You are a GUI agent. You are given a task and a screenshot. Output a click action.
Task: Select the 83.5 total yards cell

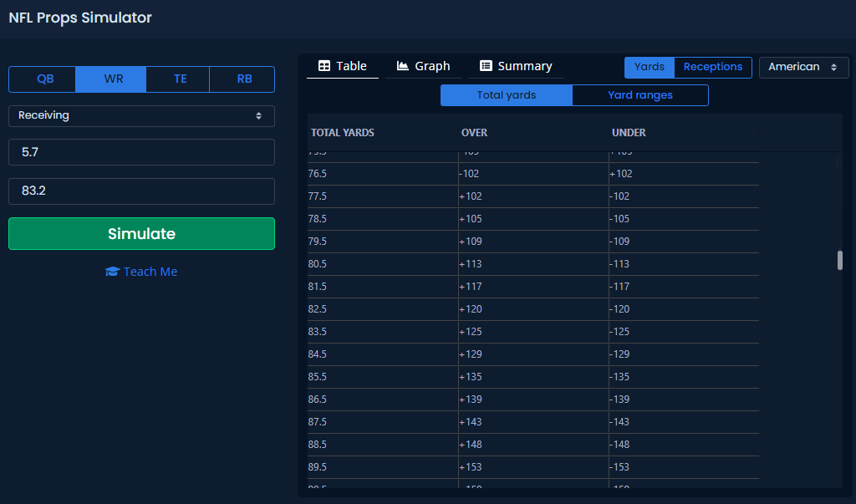(x=383, y=332)
